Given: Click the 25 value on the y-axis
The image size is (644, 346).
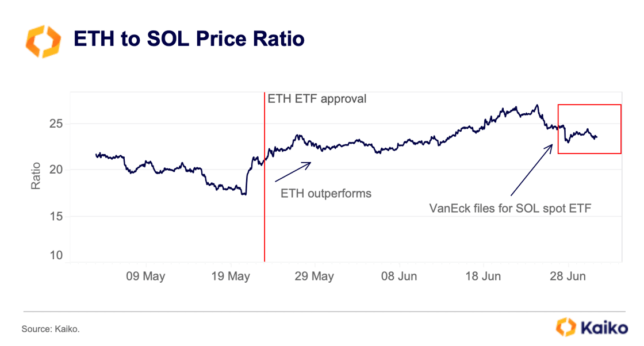Looking at the screenshot, I should (x=56, y=124).
